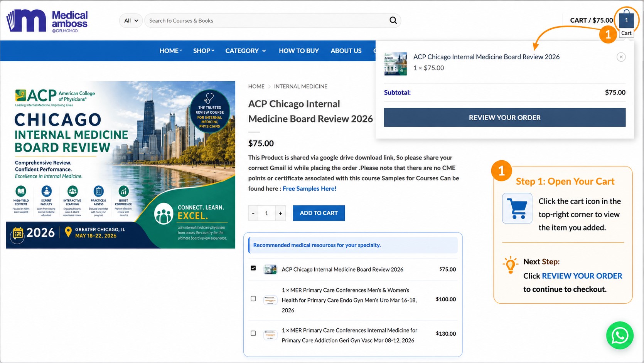Open the WhatsApp chat button

coord(620,335)
